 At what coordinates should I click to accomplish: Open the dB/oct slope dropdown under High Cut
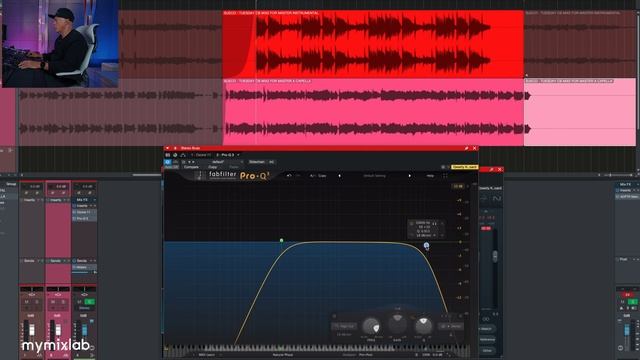click(x=344, y=335)
